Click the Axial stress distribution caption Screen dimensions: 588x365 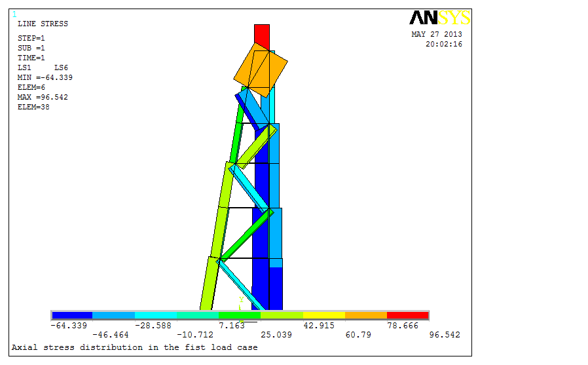[x=135, y=347]
